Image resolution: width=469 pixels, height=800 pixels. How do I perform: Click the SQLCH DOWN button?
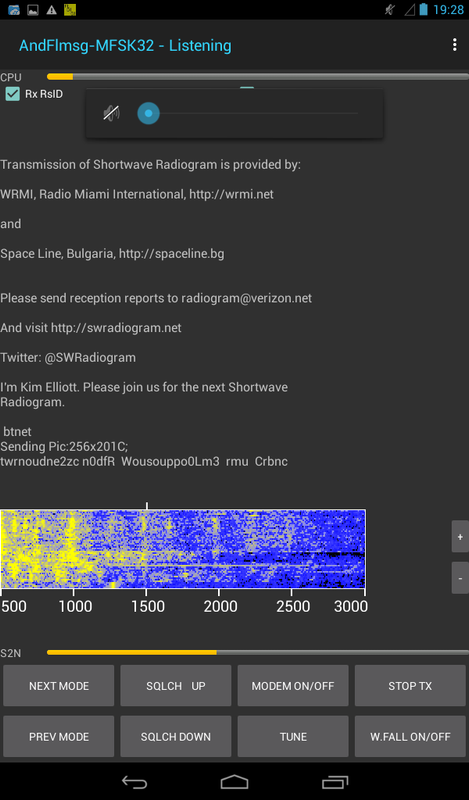click(176, 736)
